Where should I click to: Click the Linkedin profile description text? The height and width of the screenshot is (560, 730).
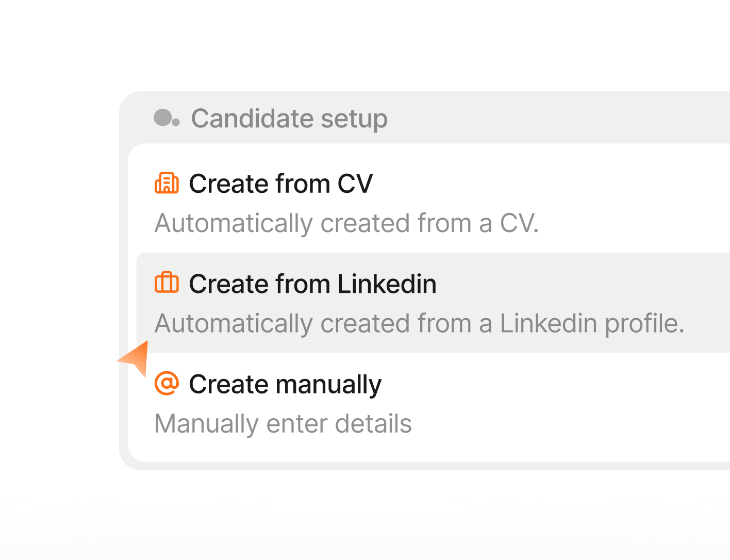point(420,323)
